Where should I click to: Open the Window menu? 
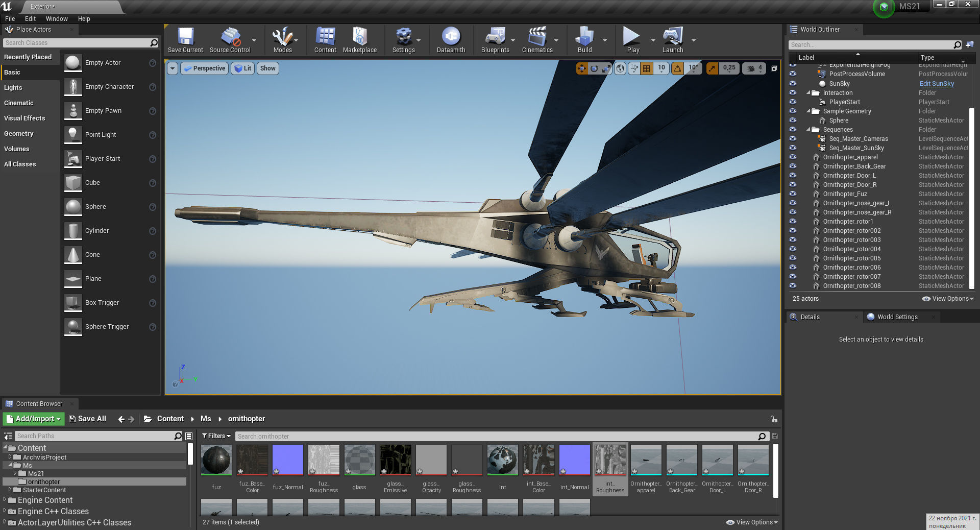(x=57, y=19)
